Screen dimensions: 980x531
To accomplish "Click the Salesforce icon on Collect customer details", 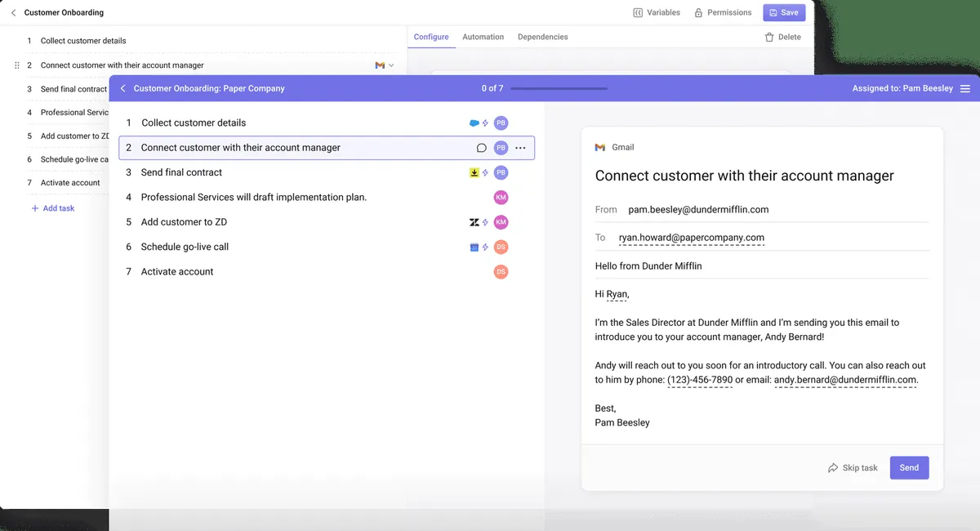I will coord(474,123).
